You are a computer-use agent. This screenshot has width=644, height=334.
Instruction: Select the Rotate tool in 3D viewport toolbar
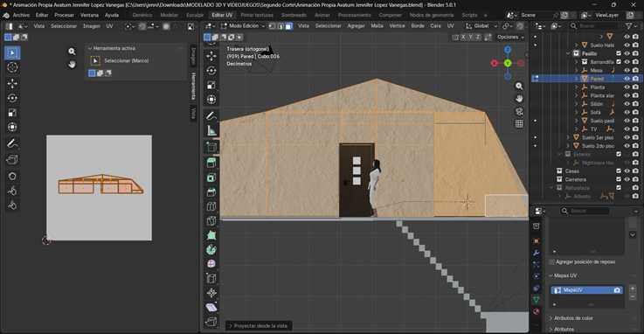click(x=211, y=70)
